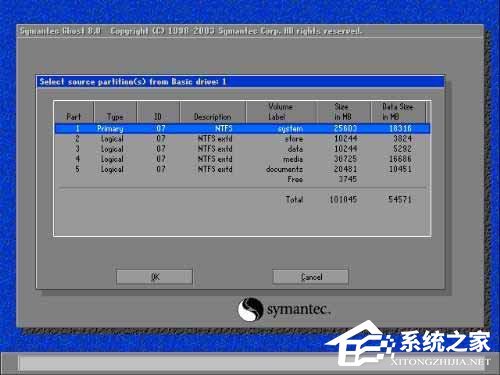Click the 'NTFS' description in row 1

(224, 129)
